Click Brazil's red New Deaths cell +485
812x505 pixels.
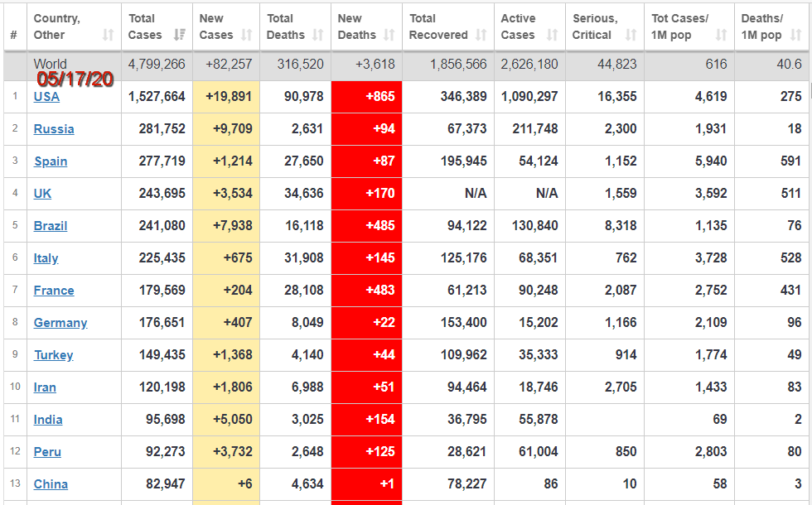tap(367, 226)
